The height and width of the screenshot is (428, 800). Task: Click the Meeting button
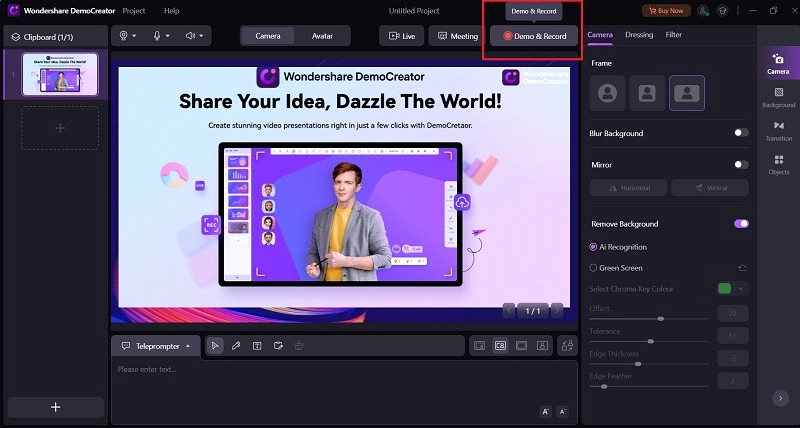(x=458, y=36)
